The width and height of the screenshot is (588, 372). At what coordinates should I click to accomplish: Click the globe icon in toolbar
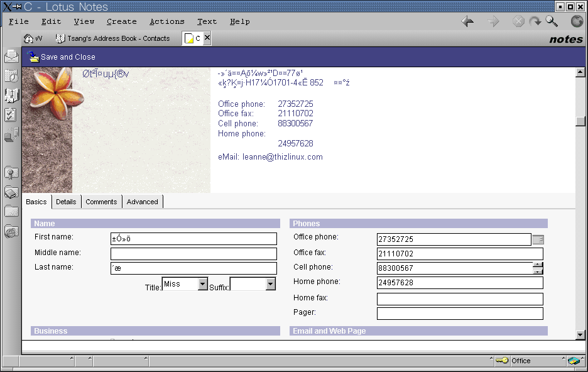(x=577, y=22)
